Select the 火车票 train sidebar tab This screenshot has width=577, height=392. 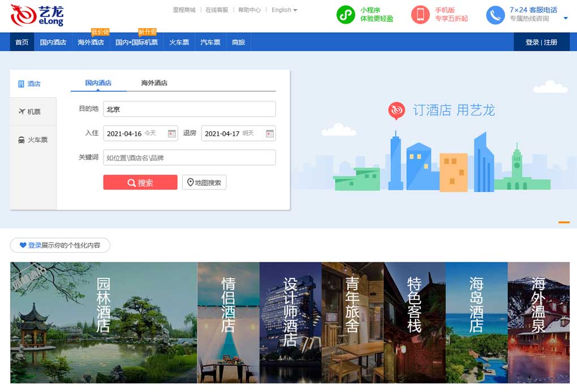pos(33,140)
